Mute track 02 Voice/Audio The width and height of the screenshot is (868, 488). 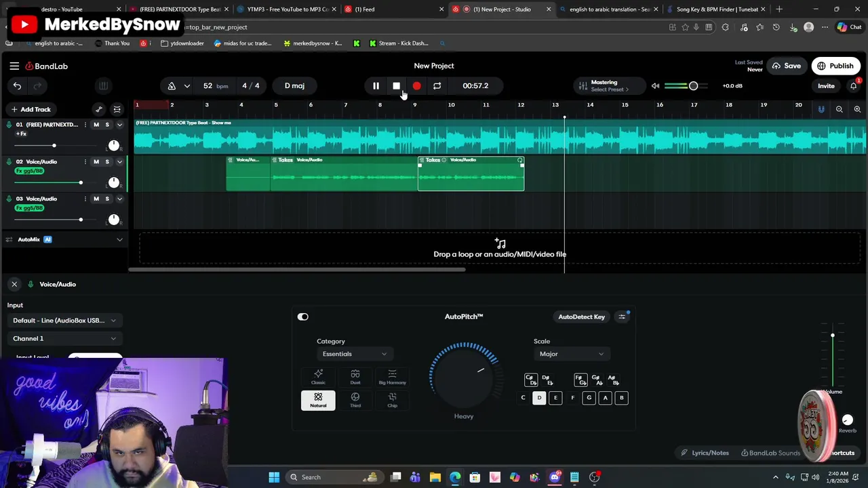tap(96, 162)
